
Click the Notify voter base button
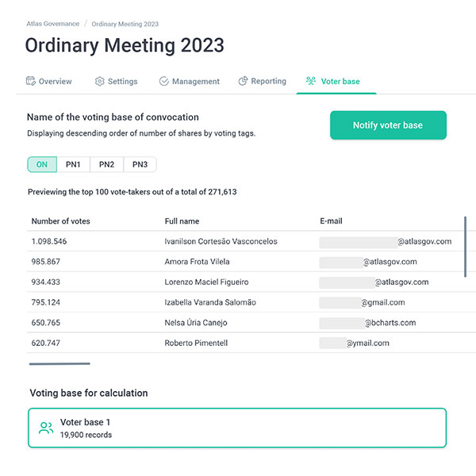[x=388, y=125]
